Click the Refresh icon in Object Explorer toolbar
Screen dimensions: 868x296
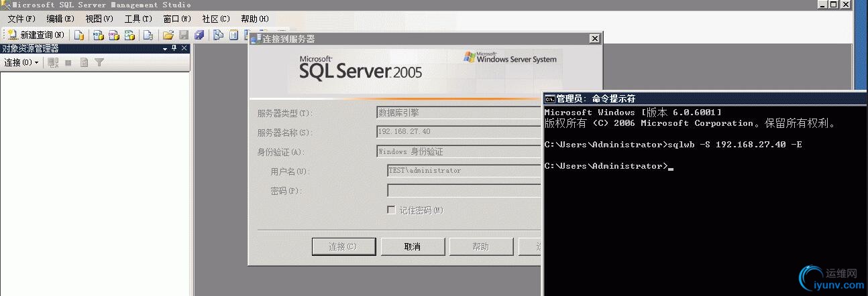(84, 62)
